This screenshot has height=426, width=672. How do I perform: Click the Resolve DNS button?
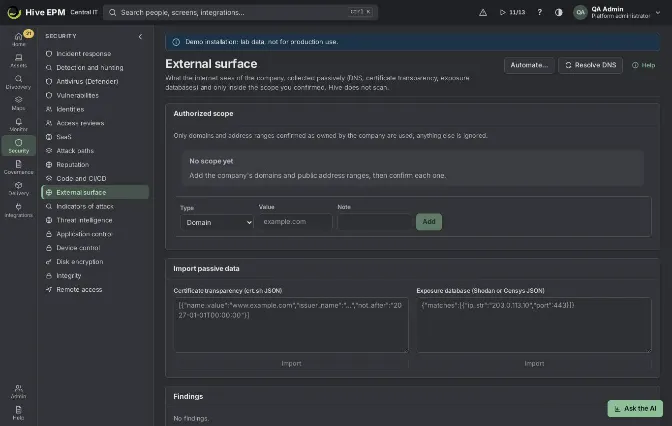coord(590,65)
